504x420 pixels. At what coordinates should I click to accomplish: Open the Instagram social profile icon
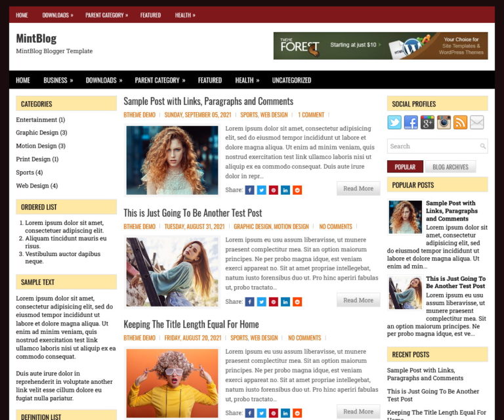[444, 123]
